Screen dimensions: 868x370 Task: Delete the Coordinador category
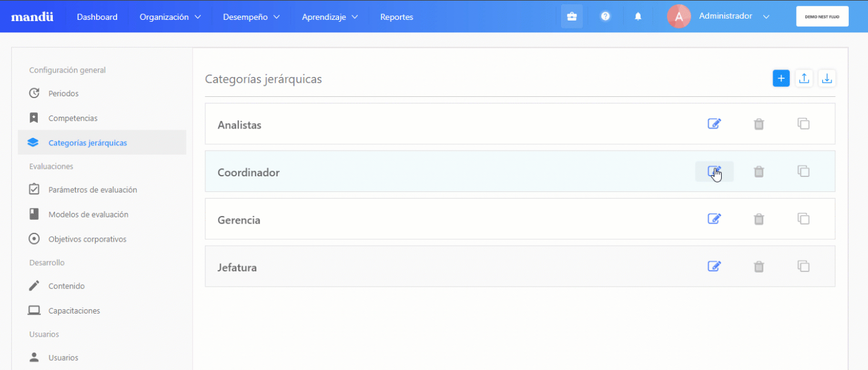tap(759, 171)
